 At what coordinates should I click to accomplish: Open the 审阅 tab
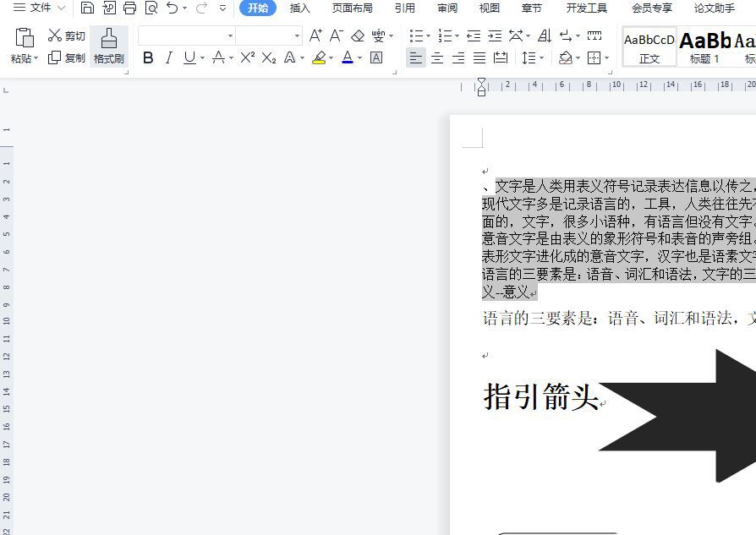click(x=447, y=8)
